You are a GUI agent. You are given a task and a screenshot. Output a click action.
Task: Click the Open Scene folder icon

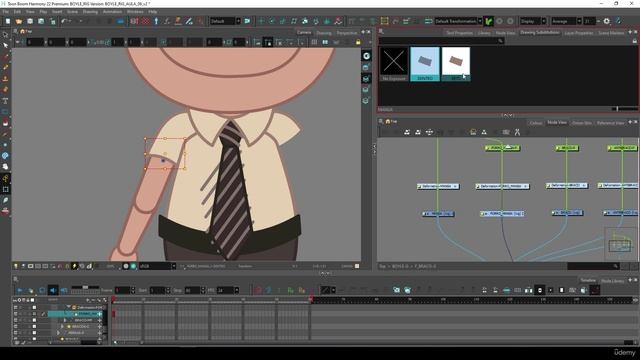[19, 21]
